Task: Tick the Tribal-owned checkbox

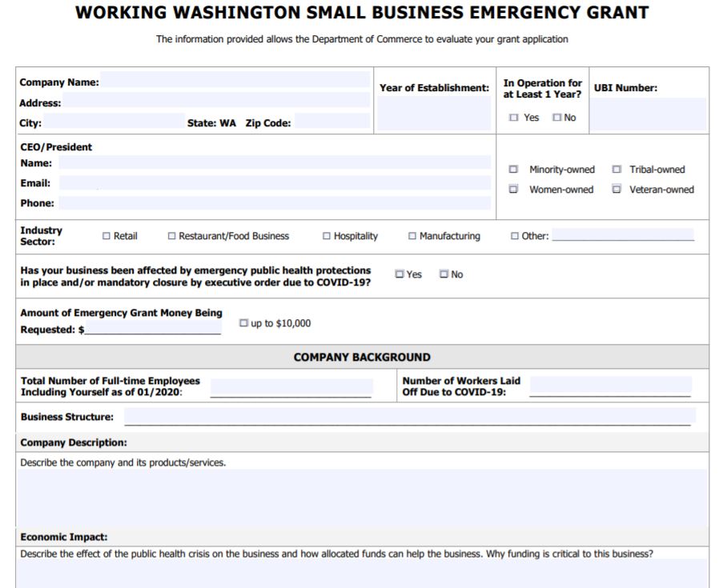Action: tap(617, 169)
